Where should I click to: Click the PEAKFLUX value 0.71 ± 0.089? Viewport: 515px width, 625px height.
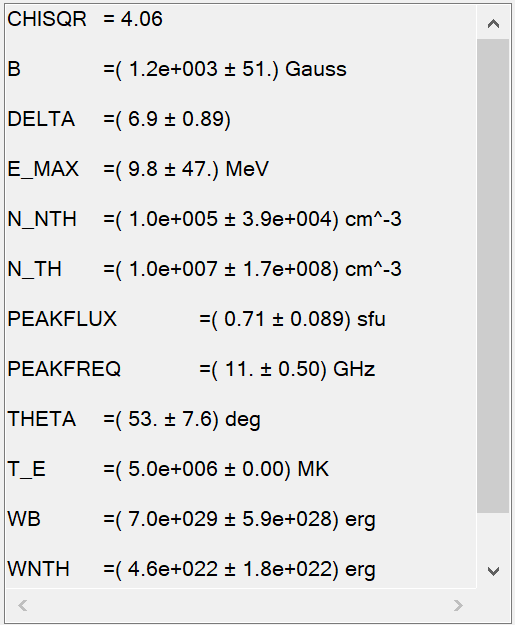(x=287, y=319)
